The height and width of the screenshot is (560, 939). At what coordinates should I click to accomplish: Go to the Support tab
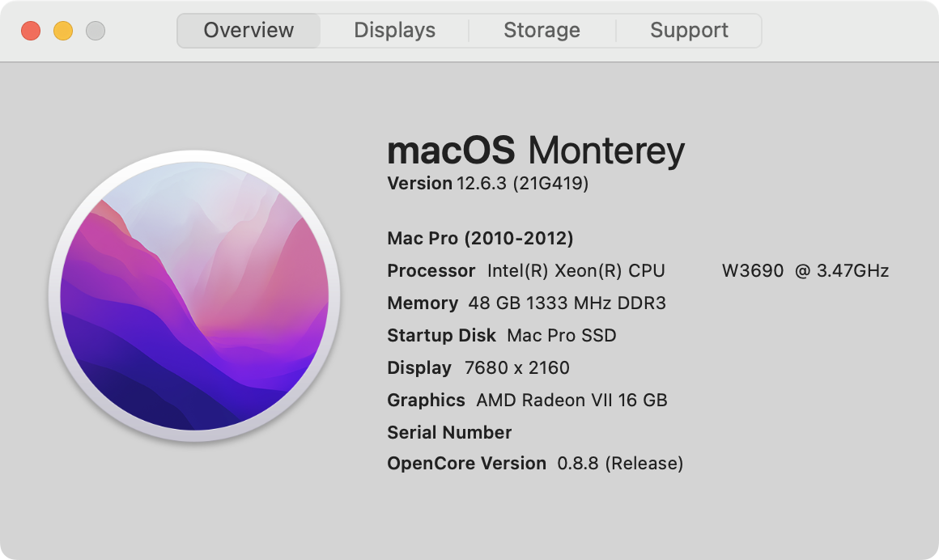[689, 31]
